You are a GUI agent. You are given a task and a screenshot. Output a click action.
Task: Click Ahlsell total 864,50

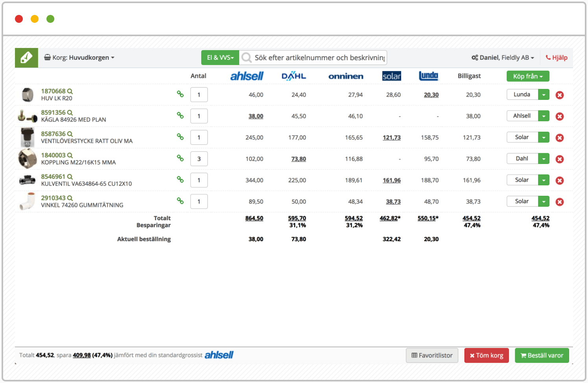coord(254,218)
